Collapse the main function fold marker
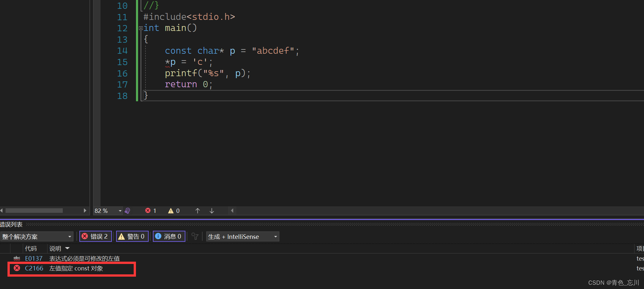644x289 pixels. click(141, 28)
